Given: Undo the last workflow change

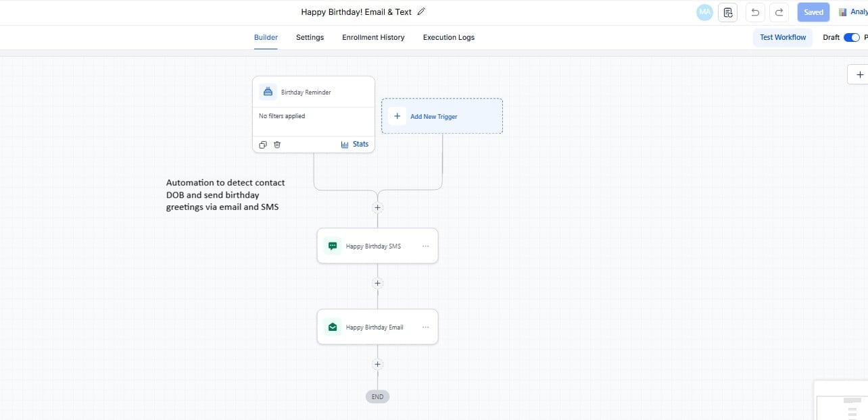Looking at the screenshot, I should 755,11.
